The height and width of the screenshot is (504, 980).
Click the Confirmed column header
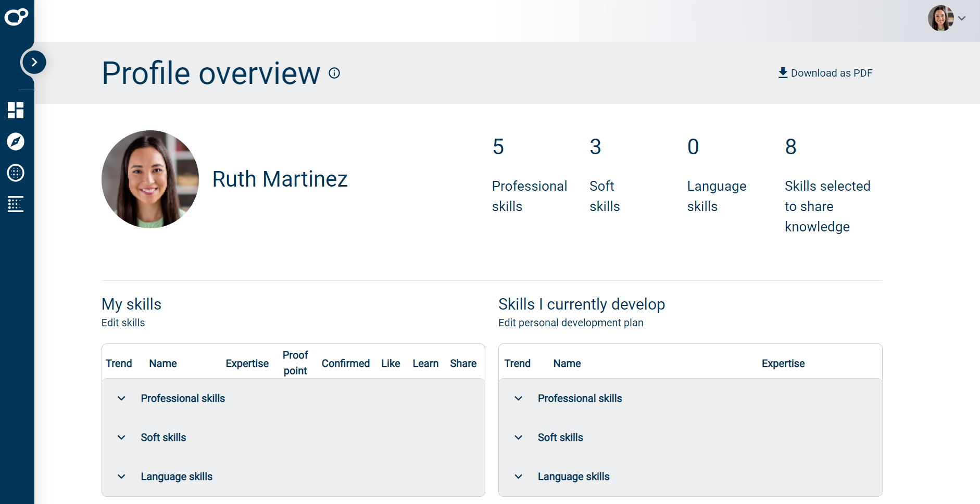[x=345, y=363]
